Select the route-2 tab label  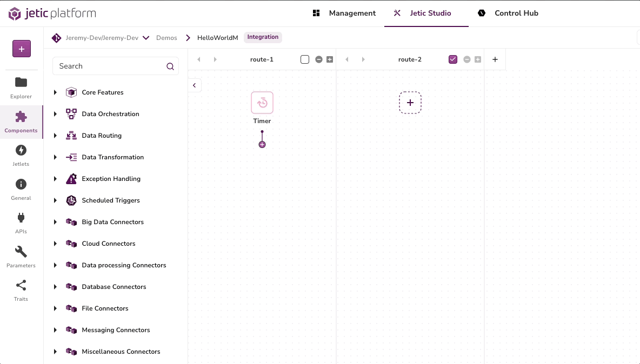click(x=410, y=59)
